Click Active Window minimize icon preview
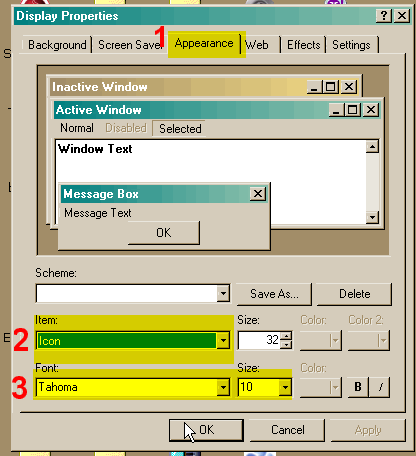Screen dimensions: 416x456 336,110
